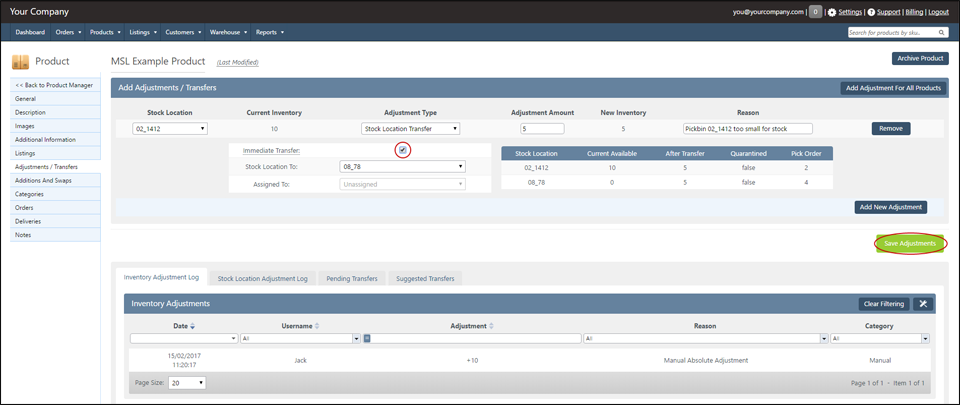Open Additional Information in sidebar
The image size is (960, 405).
(x=55, y=139)
